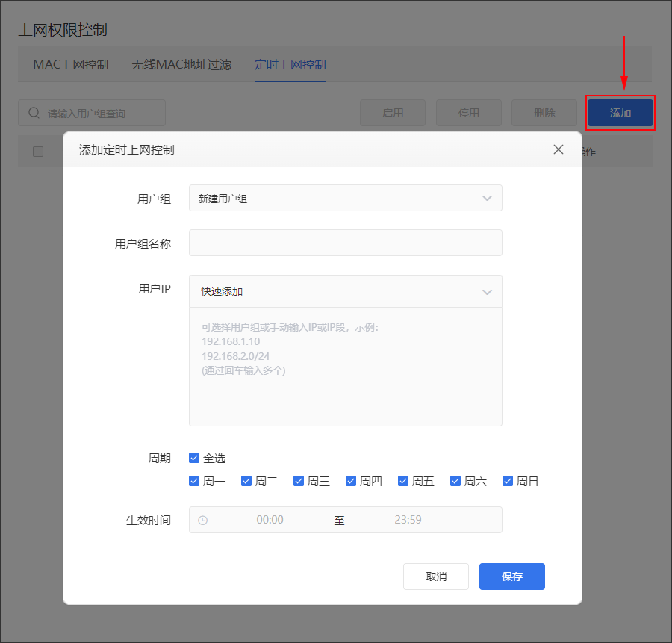The image size is (672, 643).
Task: Click the 取消 button
Action: tap(436, 577)
